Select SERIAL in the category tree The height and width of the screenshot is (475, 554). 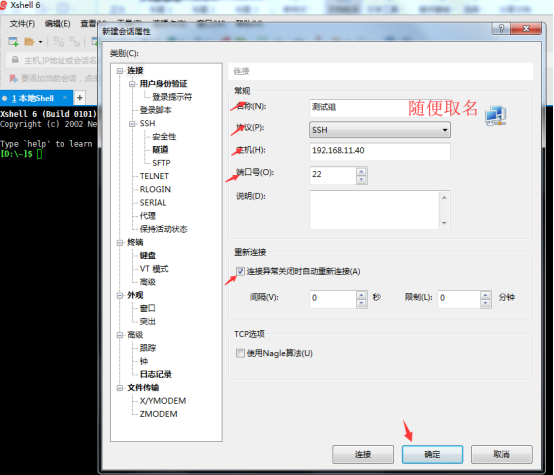pos(153,203)
